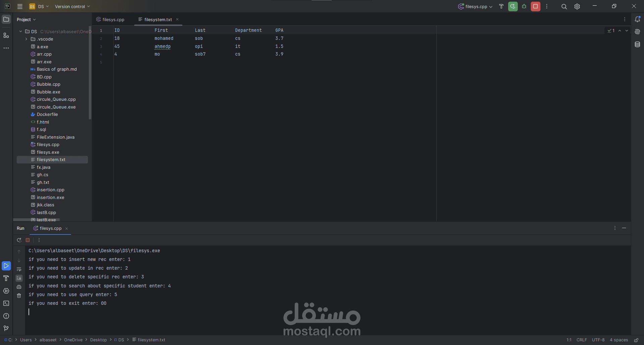Rerun filesys.cpp with green run button
Viewport: 644px width, 345px height.
coord(513,6)
